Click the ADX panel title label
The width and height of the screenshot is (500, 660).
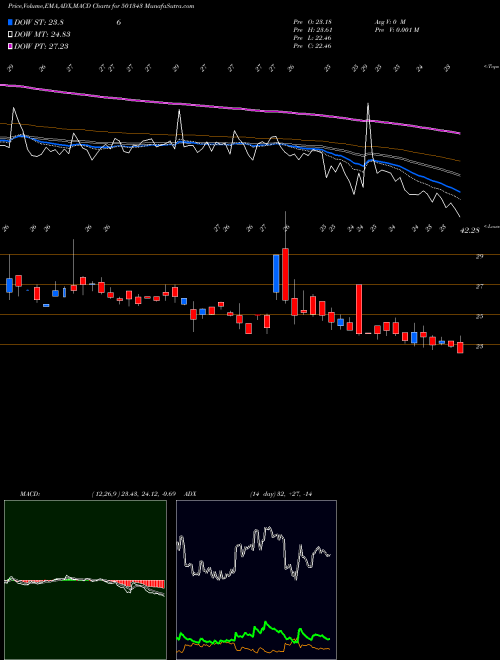click(190, 494)
